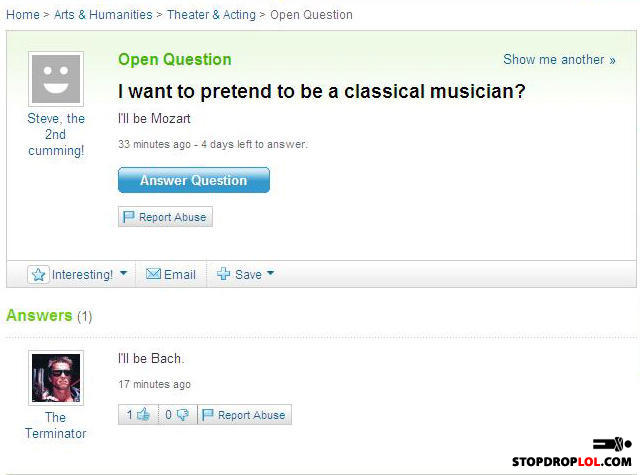640x475 pixels.
Task: Expand the Save dropdown arrow
Action: [270, 274]
